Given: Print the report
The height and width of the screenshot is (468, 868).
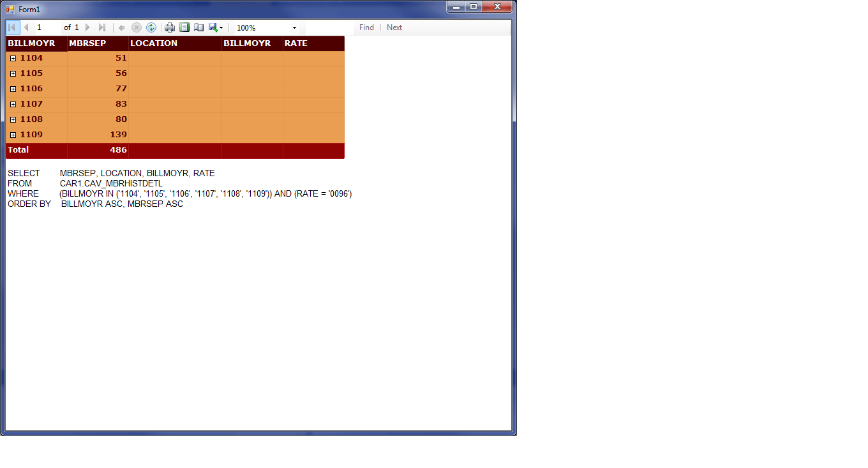Looking at the screenshot, I should click(170, 27).
